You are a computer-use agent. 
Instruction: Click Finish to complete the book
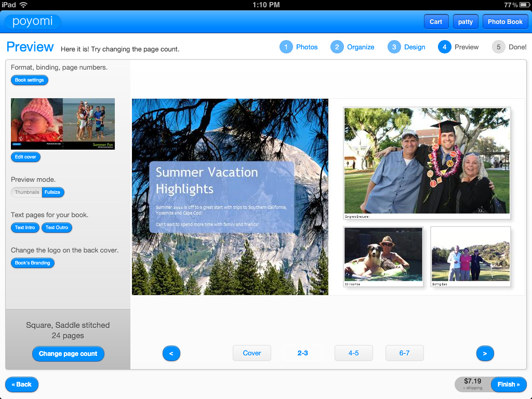(508, 384)
